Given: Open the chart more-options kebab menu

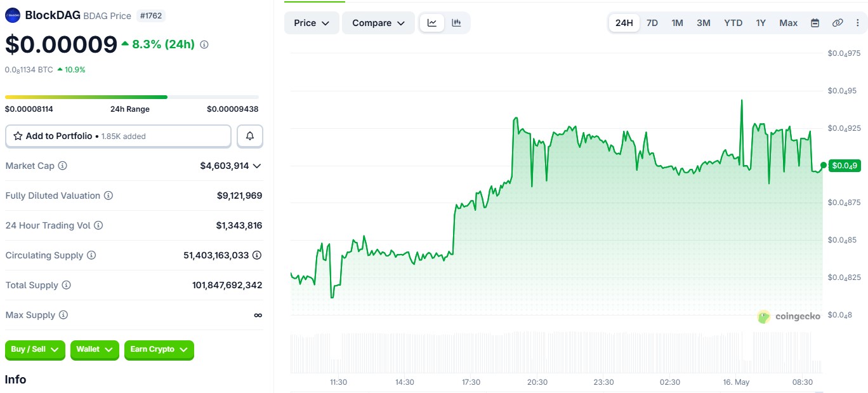Looking at the screenshot, I should 857,23.
